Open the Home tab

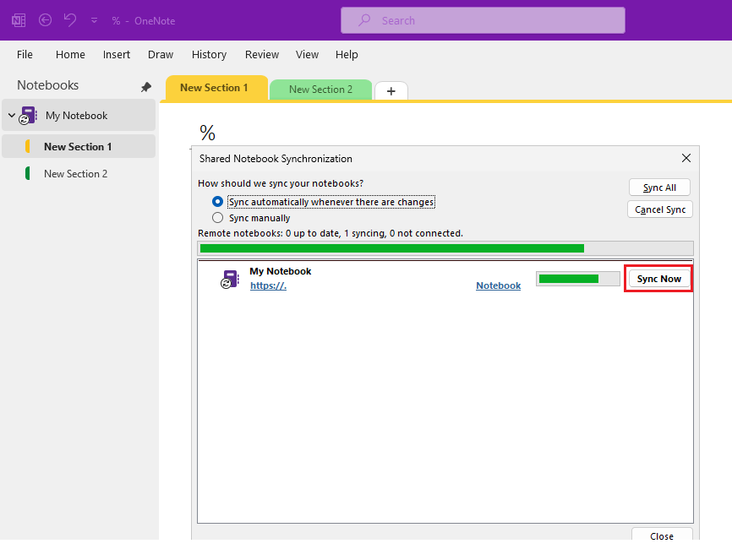(70, 55)
